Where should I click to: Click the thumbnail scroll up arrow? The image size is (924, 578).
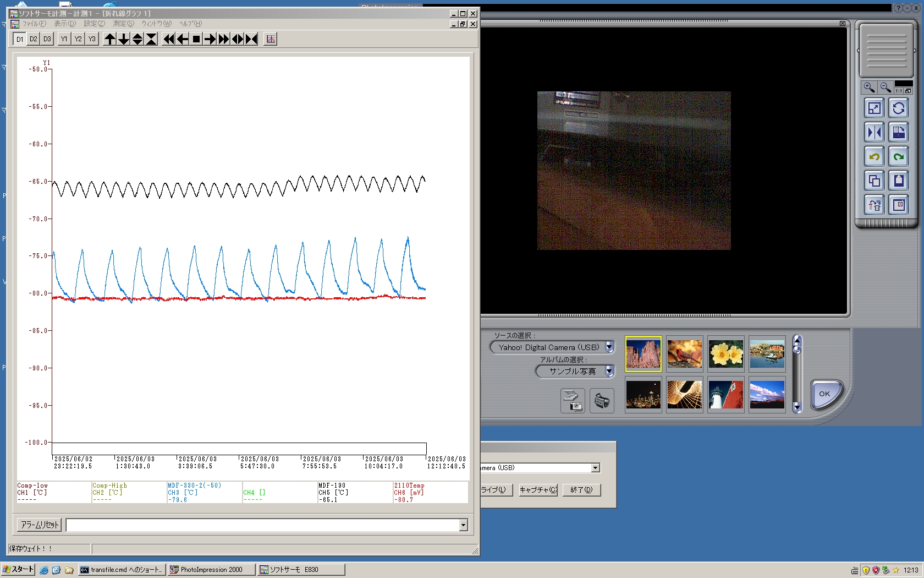[797, 340]
